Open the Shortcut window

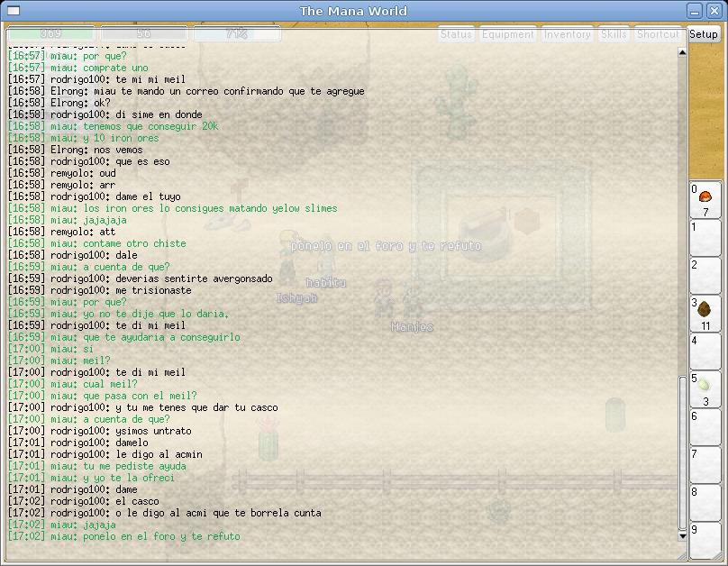[658, 34]
